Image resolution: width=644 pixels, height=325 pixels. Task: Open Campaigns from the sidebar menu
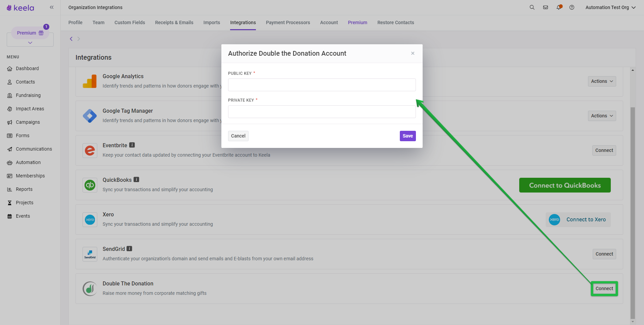point(28,122)
